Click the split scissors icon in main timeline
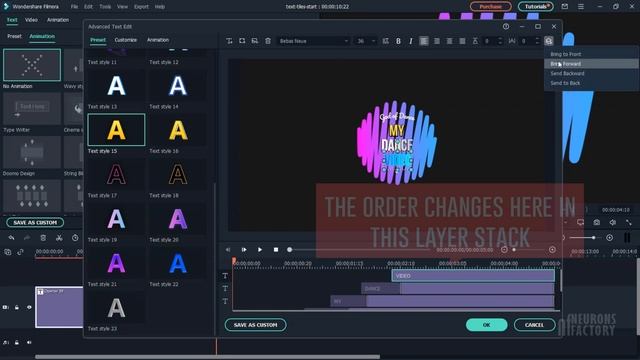The height and width of the screenshot is (360, 640). pos(59,238)
